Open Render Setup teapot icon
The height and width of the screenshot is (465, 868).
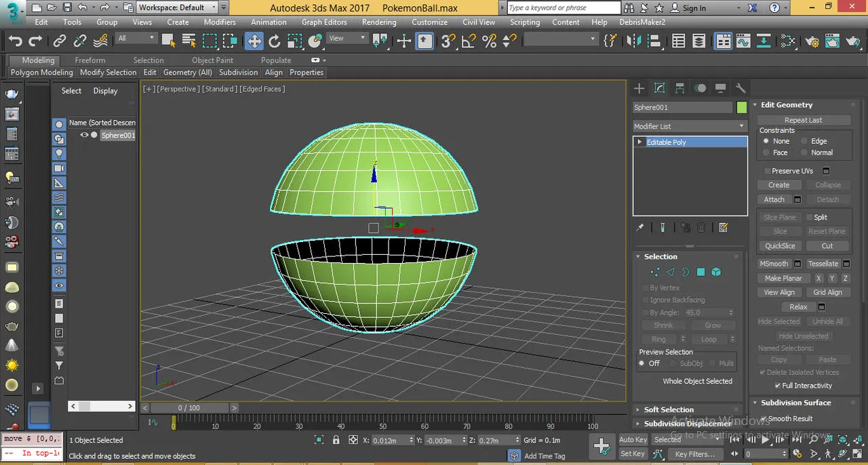coord(813,41)
